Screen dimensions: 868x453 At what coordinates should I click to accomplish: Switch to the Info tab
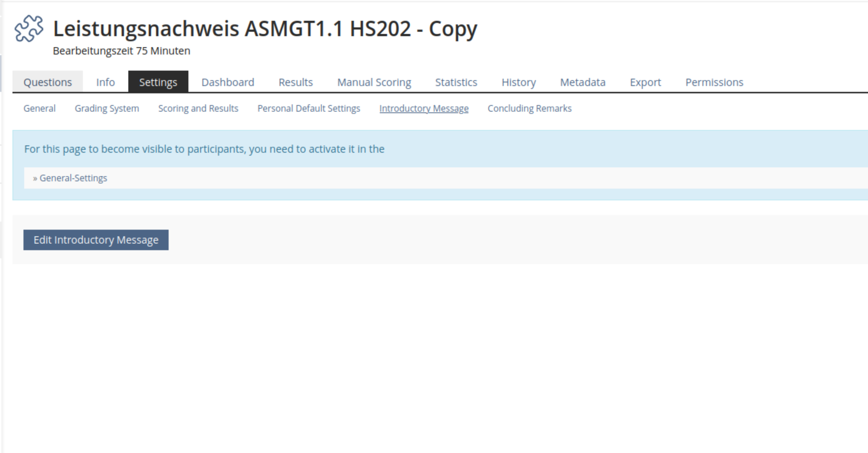click(x=106, y=82)
